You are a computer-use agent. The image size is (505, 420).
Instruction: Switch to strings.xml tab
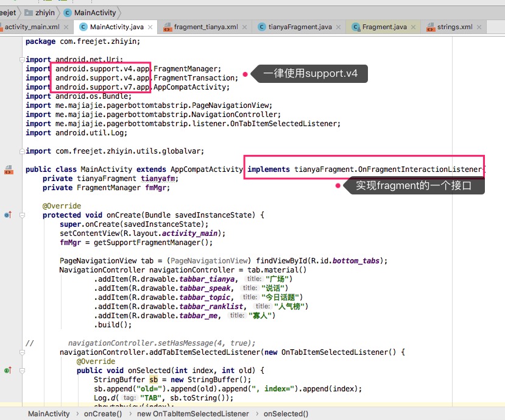454,27
